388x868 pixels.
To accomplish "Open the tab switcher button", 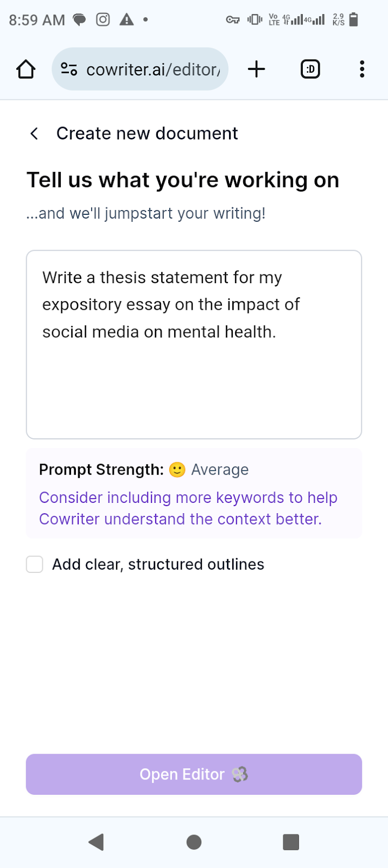I will pyautogui.click(x=310, y=69).
